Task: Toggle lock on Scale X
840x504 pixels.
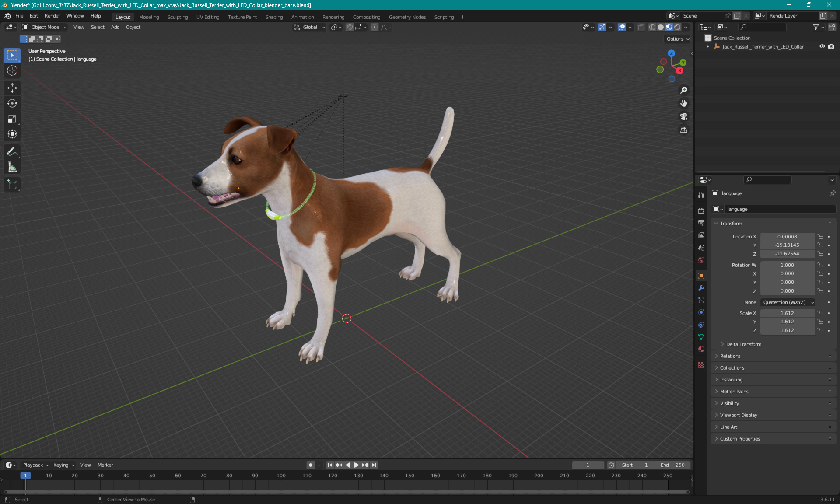Action: click(x=820, y=313)
